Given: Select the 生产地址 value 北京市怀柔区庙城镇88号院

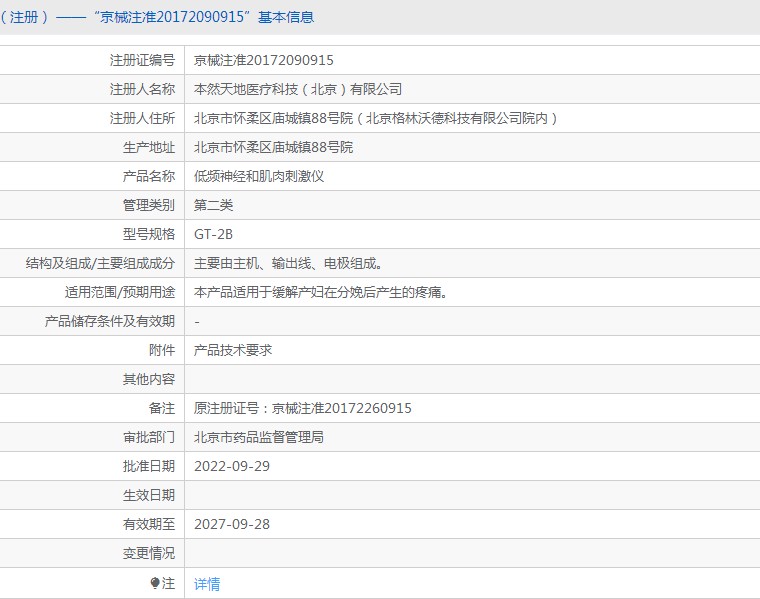Looking at the screenshot, I should 273,147.
